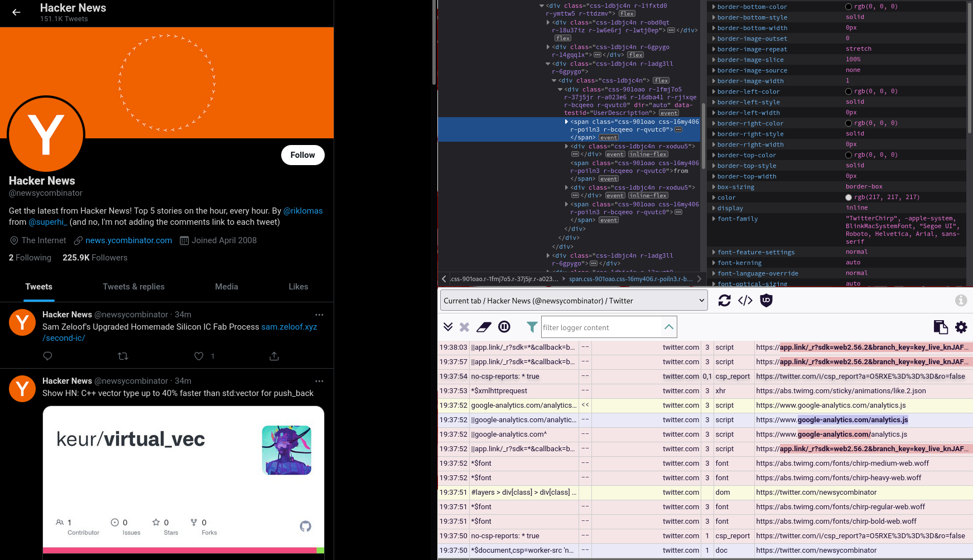Switch to the Media tab

(x=227, y=287)
